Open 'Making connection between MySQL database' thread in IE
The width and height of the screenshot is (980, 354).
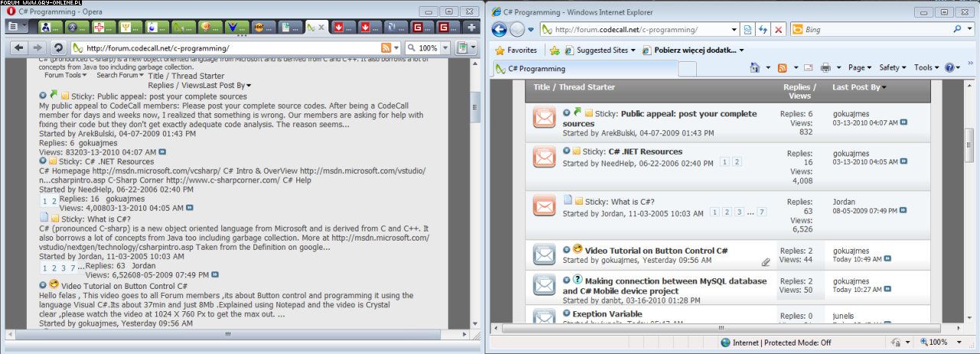665,286
